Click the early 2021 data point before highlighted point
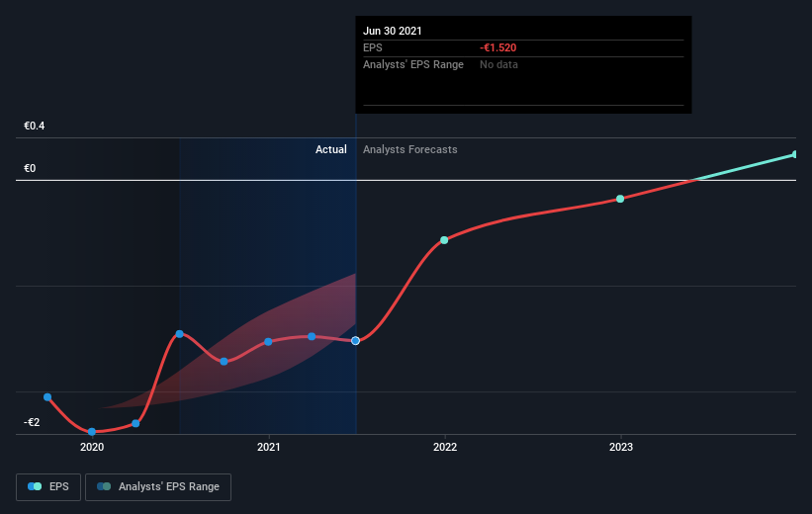The height and width of the screenshot is (514, 812). 312,336
